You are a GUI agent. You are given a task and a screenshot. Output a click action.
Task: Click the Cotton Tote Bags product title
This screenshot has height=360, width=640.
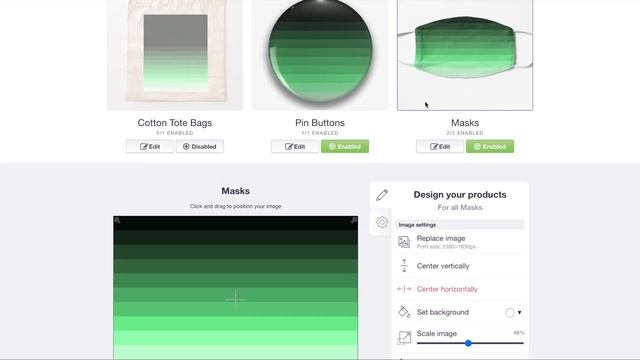tap(175, 123)
